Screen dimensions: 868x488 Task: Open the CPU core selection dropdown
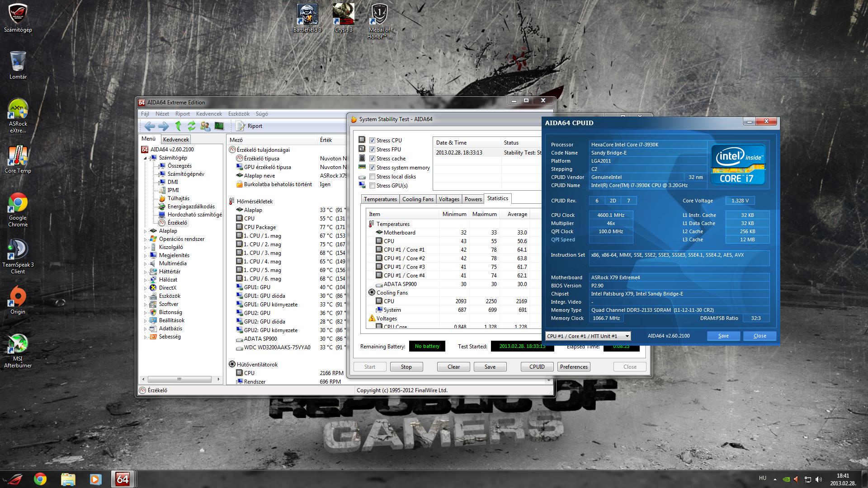tap(627, 336)
